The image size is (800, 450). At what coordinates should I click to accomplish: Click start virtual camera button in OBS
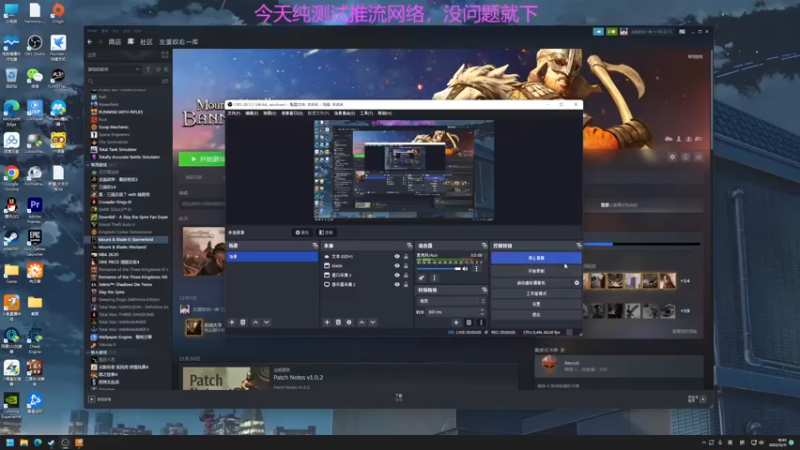click(531, 283)
